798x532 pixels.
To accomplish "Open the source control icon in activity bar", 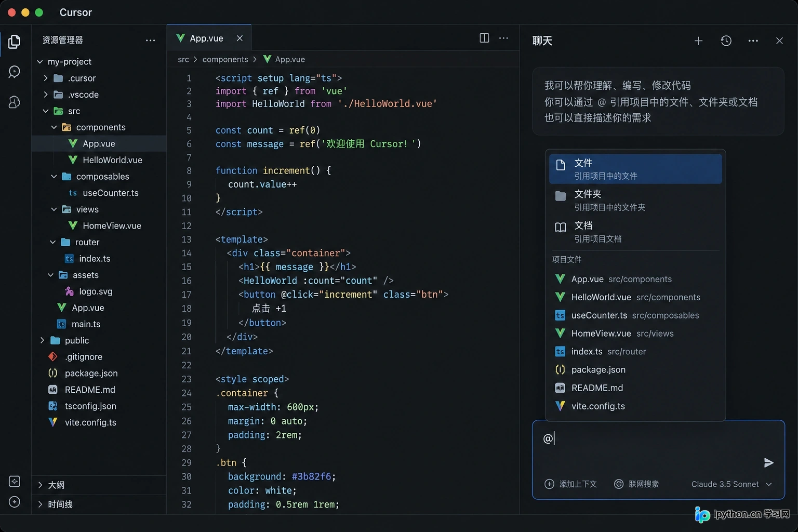I will (x=15, y=102).
